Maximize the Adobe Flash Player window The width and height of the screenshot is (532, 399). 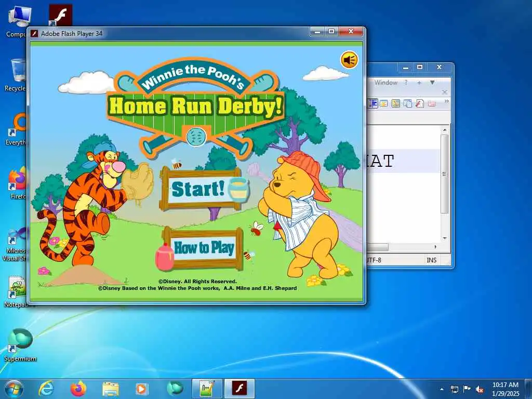tap(331, 32)
